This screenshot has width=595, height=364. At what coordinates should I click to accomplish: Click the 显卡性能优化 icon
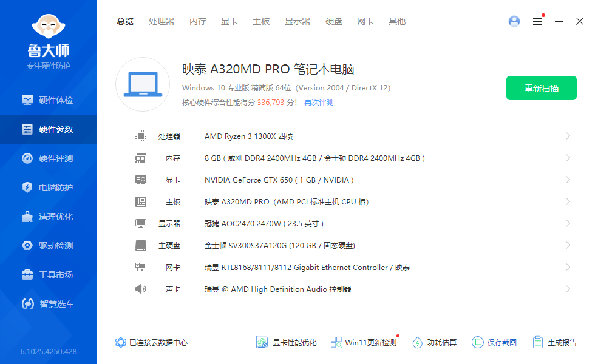tap(262, 342)
